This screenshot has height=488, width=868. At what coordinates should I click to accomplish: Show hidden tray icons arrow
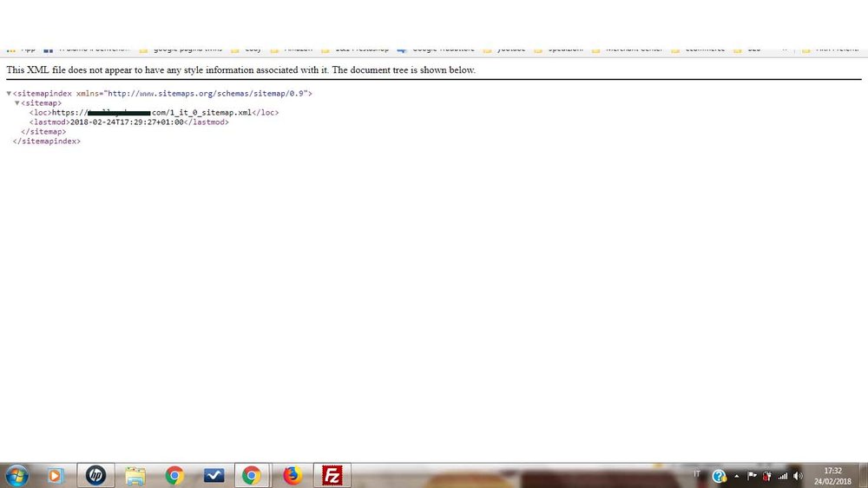coord(737,477)
